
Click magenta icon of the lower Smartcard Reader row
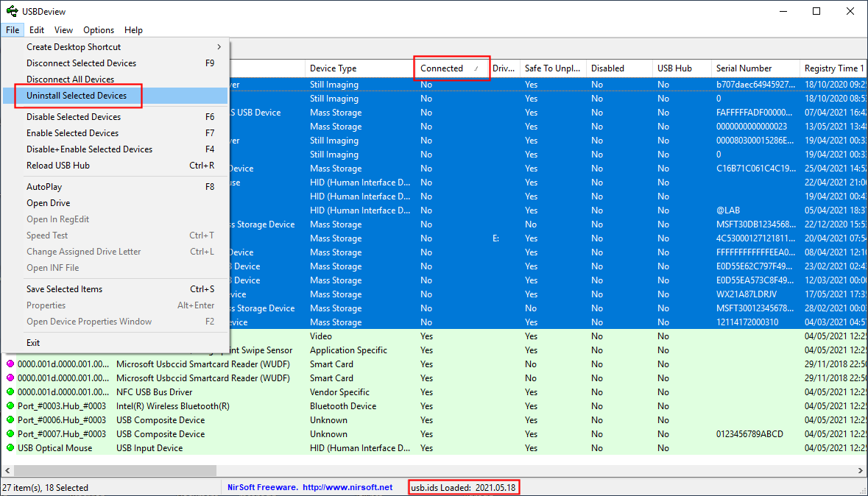tap(10, 378)
